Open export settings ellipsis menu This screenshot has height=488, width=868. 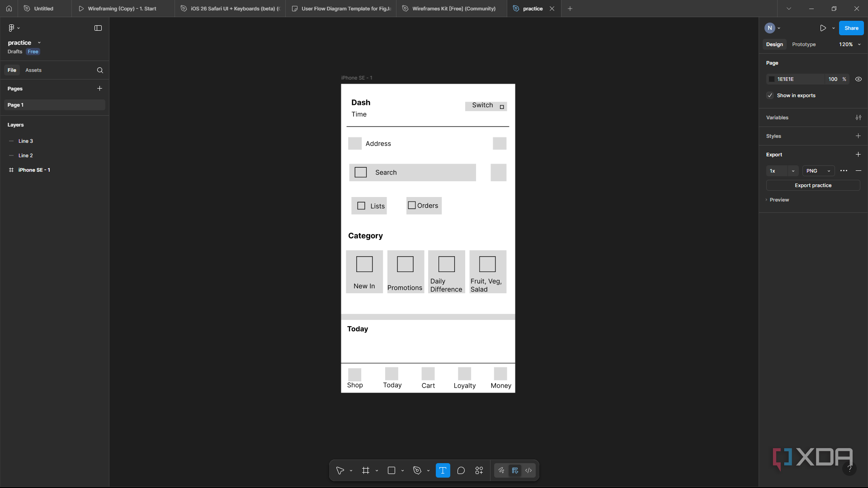click(844, 171)
